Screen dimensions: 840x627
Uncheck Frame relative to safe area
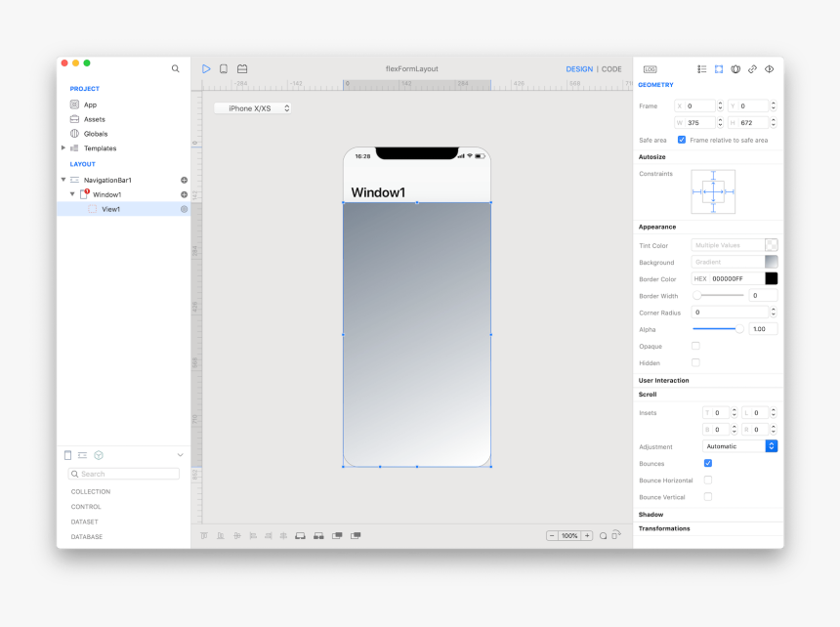(x=682, y=140)
